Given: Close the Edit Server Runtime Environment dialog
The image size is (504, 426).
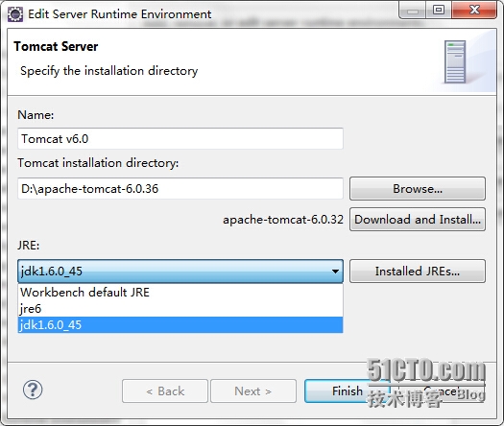Looking at the screenshot, I should point(474,10).
